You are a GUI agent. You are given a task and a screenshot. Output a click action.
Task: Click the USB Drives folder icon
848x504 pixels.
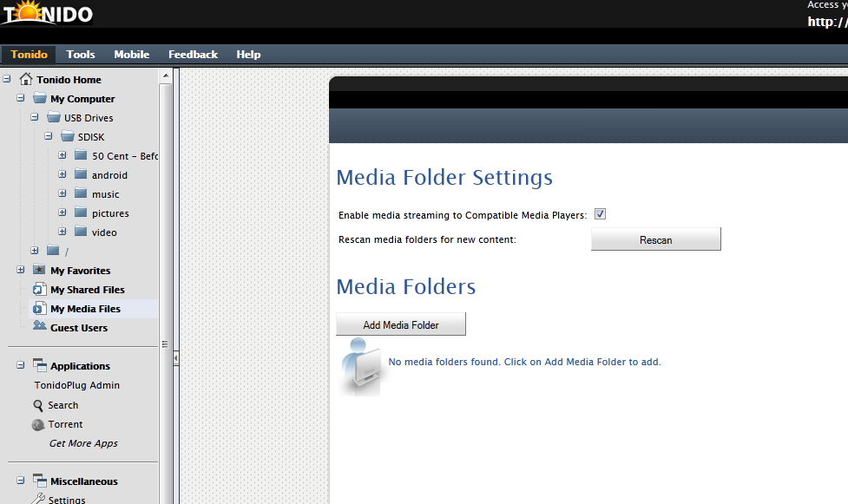point(54,117)
